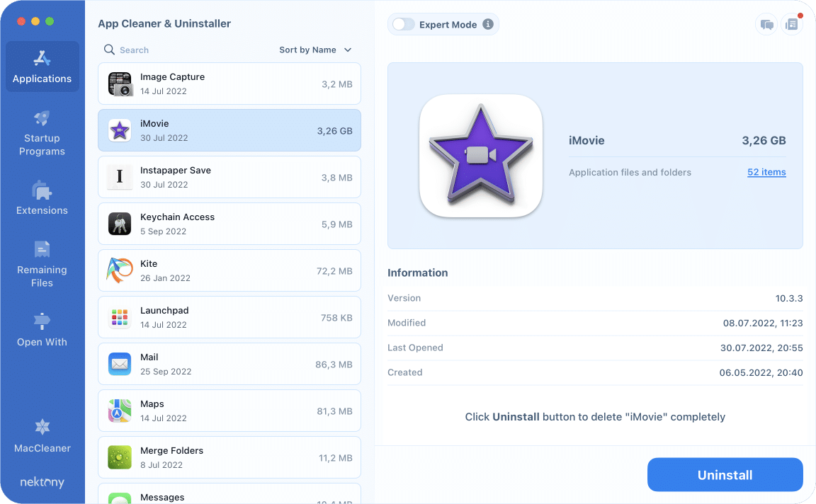Select the Merge Folders row title
This screenshot has height=504, width=816.
(171, 450)
